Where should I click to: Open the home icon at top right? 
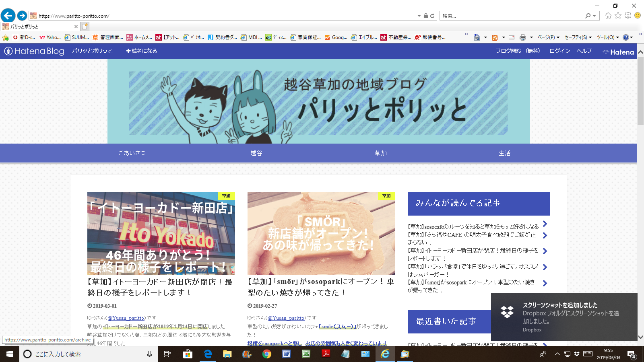coord(608,16)
